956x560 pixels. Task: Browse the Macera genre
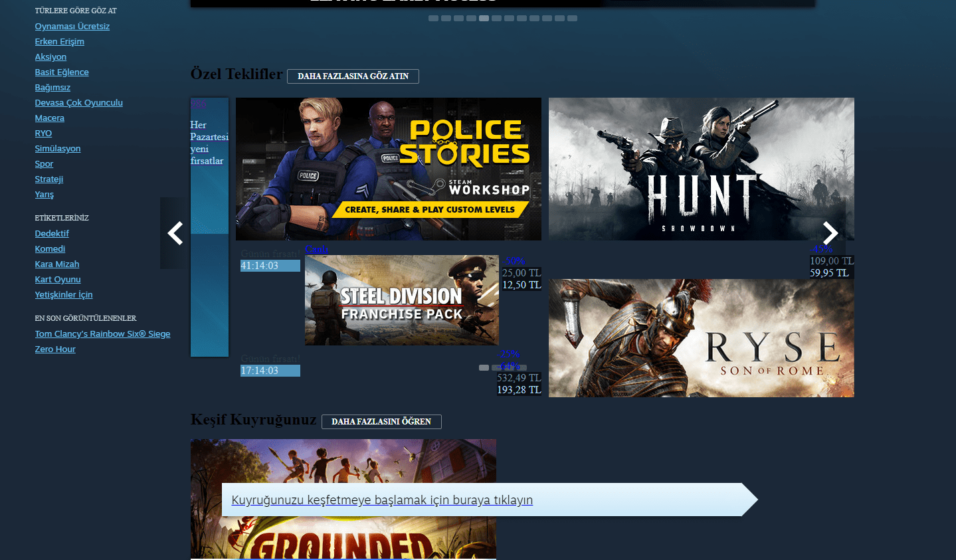click(x=50, y=118)
